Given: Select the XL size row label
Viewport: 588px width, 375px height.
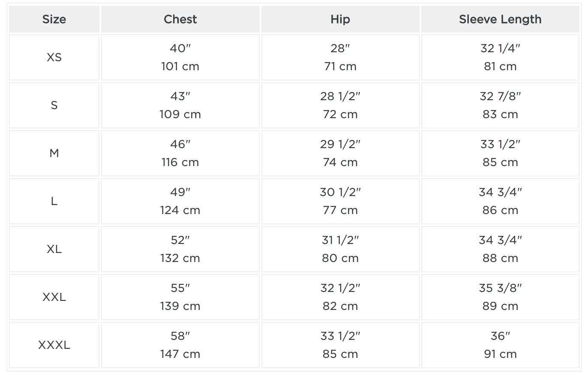Looking at the screenshot, I should tap(54, 249).
